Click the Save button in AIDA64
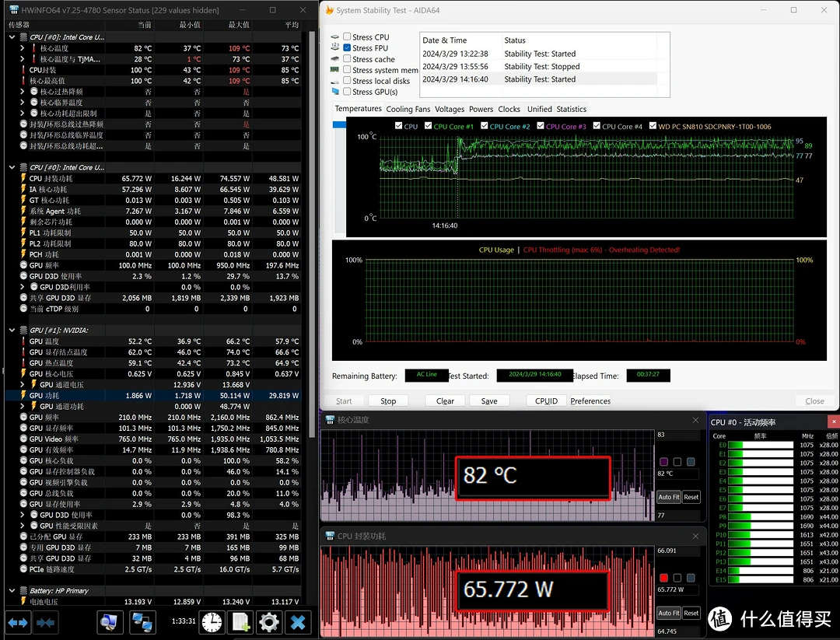This screenshot has width=840, height=640. [489, 401]
